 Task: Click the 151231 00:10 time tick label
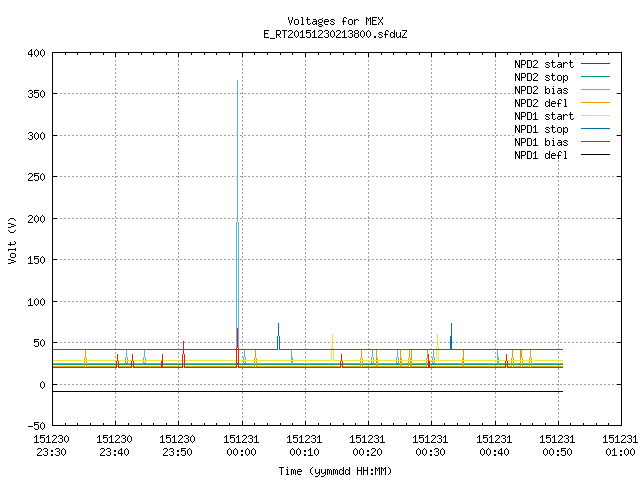coord(304,446)
